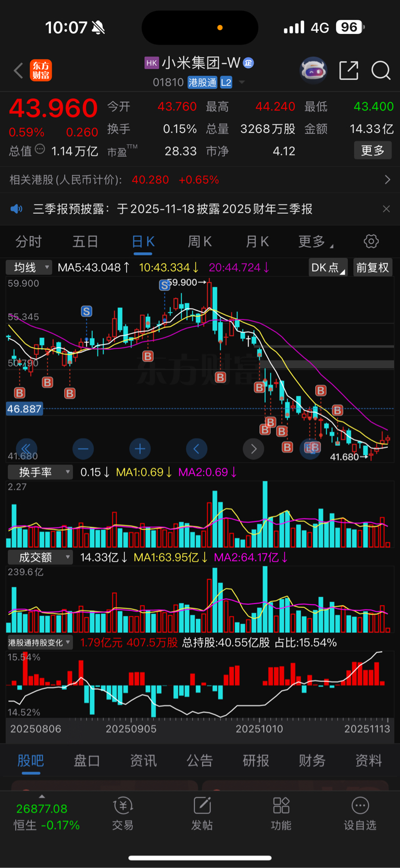Viewport: 400px width, 868px height.
Task: Tap the 96 battery indicator
Action: click(x=349, y=27)
